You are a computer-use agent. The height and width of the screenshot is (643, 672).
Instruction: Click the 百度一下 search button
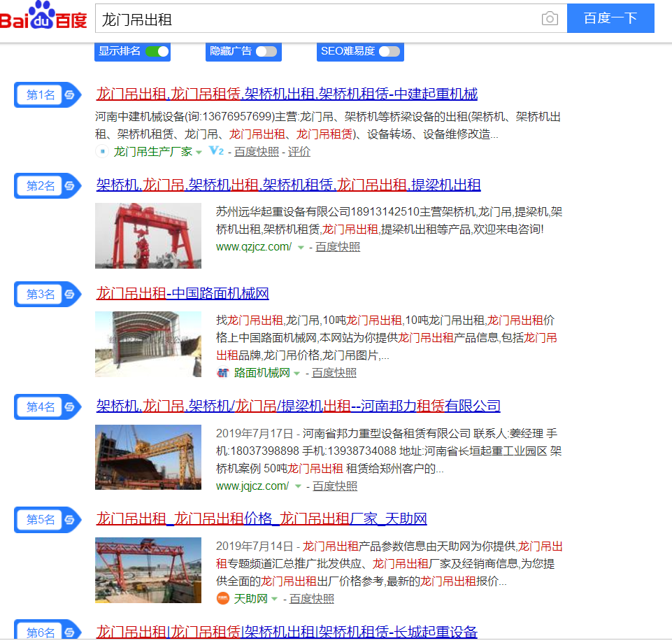click(610, 18)
